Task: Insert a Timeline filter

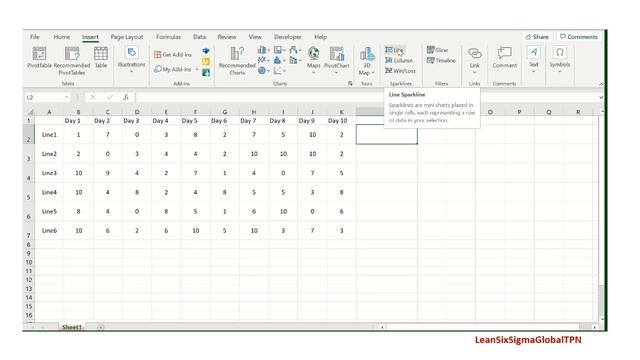Action: tap(441, 60)
